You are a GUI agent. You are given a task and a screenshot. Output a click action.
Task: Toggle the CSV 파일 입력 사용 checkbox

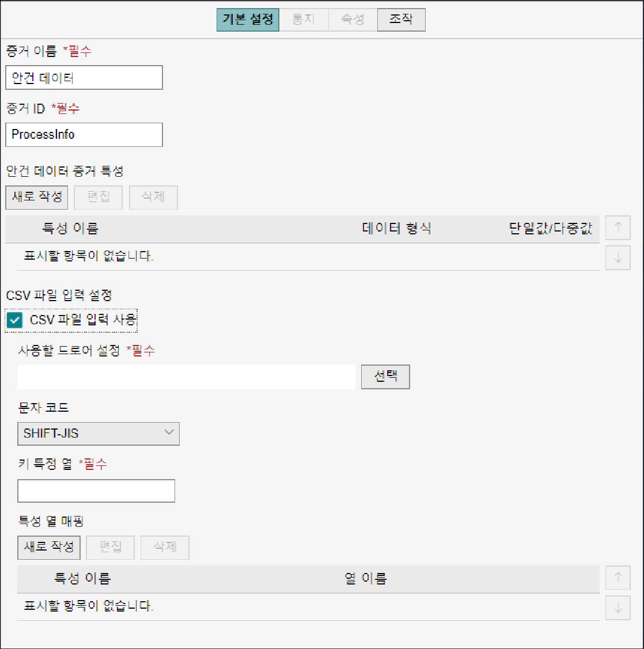(x=14, y=320)
